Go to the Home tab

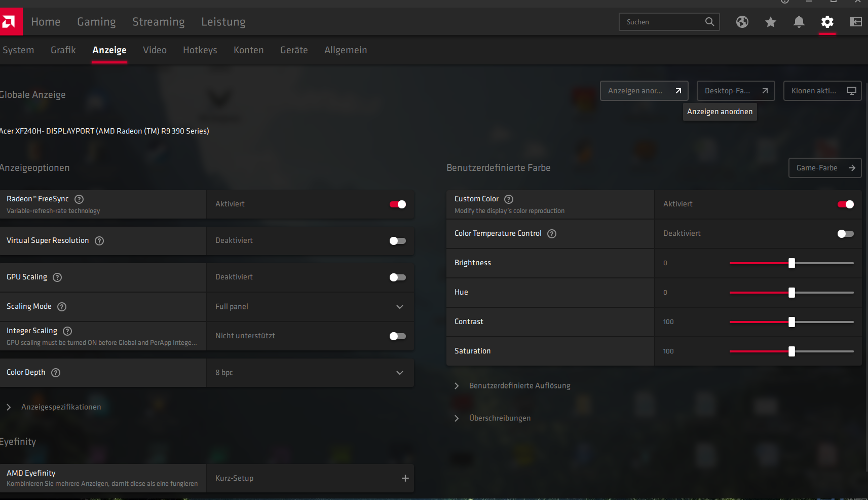click(x=46, y=22)
